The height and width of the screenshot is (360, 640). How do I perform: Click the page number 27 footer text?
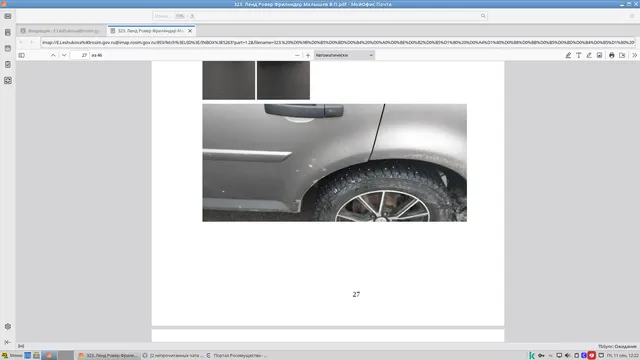coord(356,294)
